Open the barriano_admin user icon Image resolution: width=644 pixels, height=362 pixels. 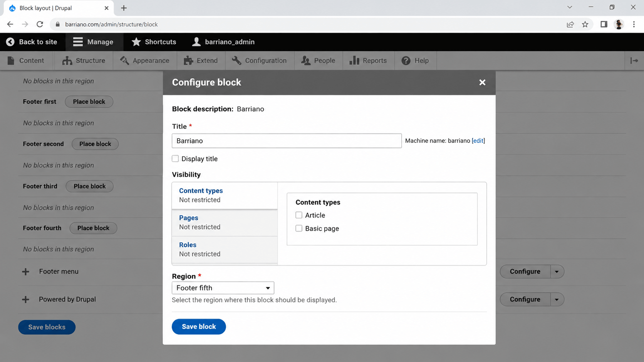point(196,42)
